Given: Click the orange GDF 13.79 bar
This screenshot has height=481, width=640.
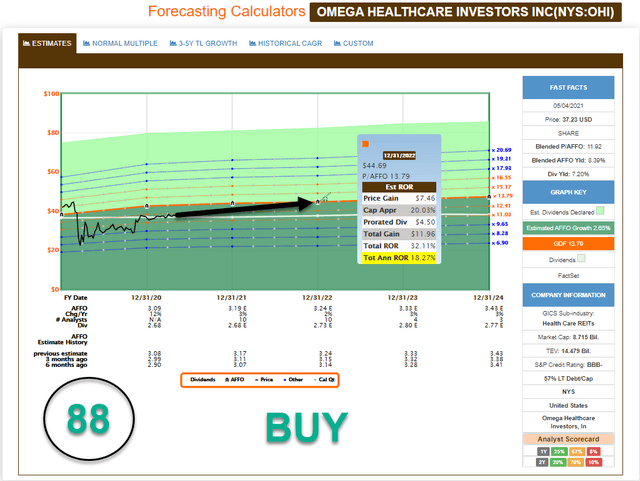Looking at the screenshot, I should click(x=568, y=244).
